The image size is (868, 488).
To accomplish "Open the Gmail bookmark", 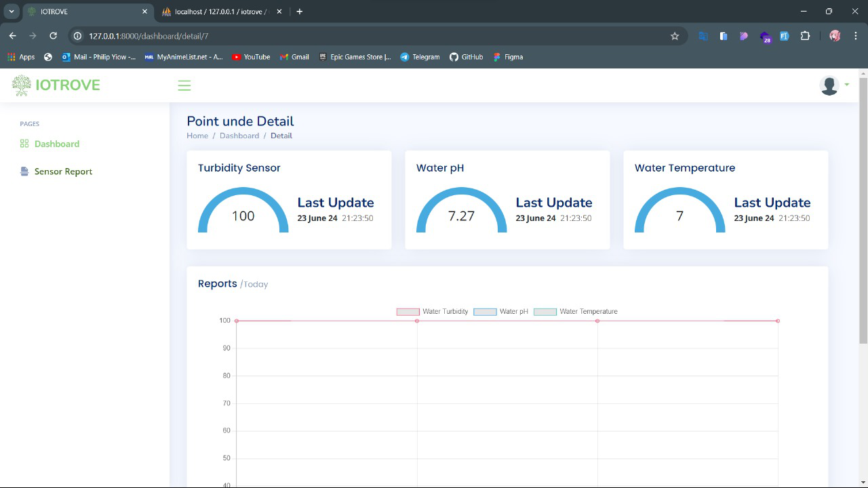I will coord(294,57).
